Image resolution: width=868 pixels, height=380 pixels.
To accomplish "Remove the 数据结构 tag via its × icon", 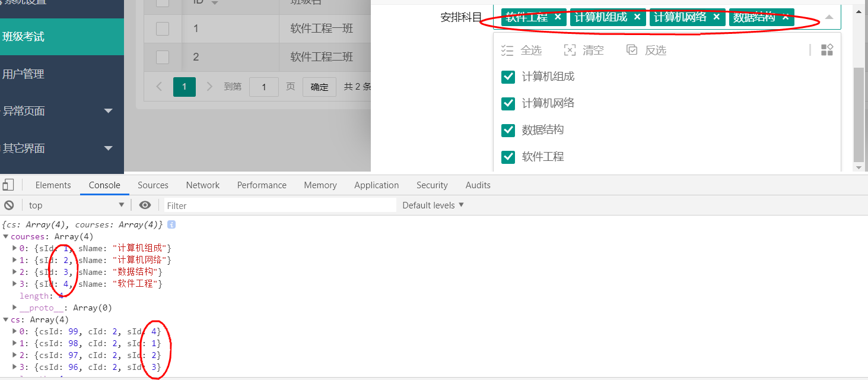I will [785, 17].
